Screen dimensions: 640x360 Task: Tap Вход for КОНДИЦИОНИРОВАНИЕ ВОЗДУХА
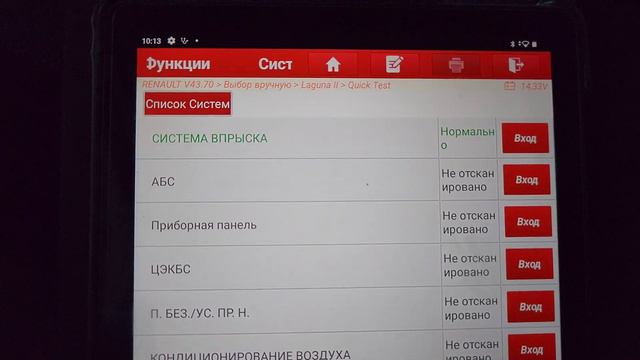click(x=532, y=348)
